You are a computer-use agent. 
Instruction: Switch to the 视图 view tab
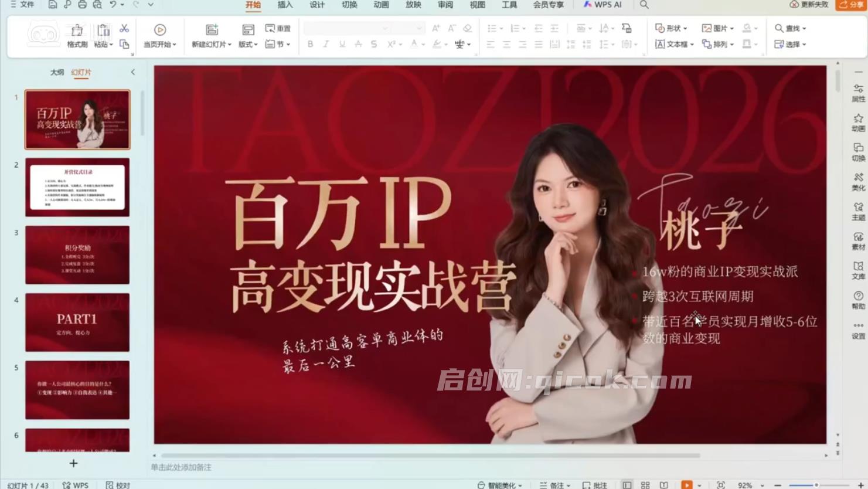tap(477, 5)
